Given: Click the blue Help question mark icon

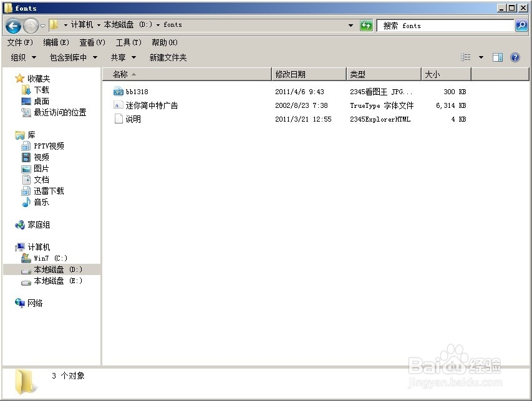Looking at the screenshot, I should click(515, 57).
